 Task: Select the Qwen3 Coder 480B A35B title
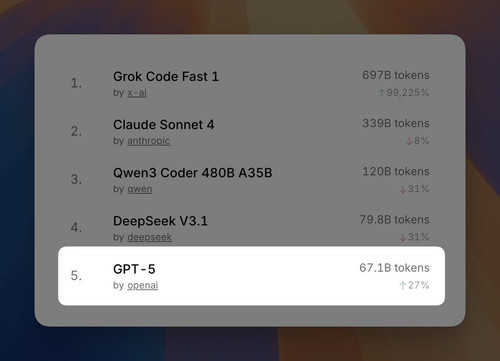click(193, 173)
